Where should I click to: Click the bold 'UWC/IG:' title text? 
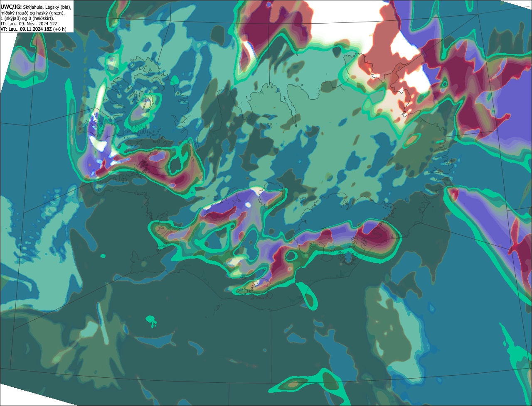point(11,7)
